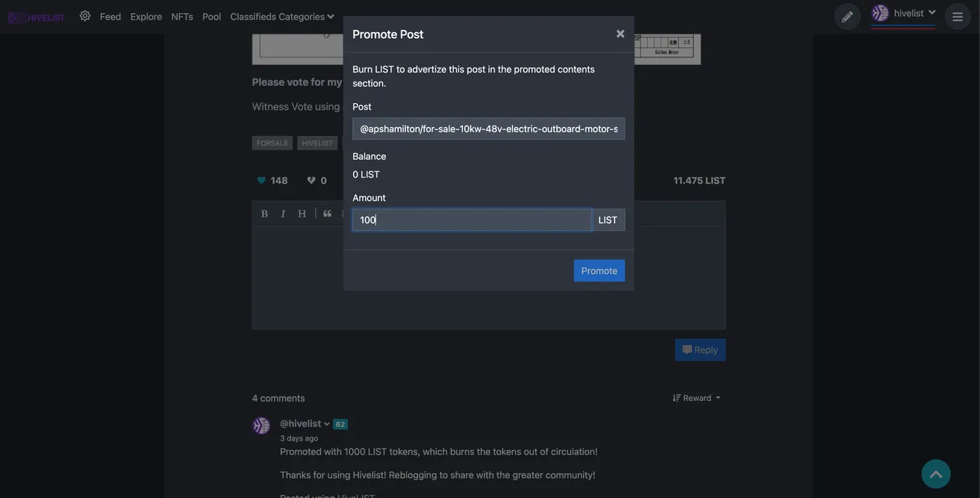Open the Classifieds Categories dropdown
The height and width of the screenshot is (498, 980).
283,16
